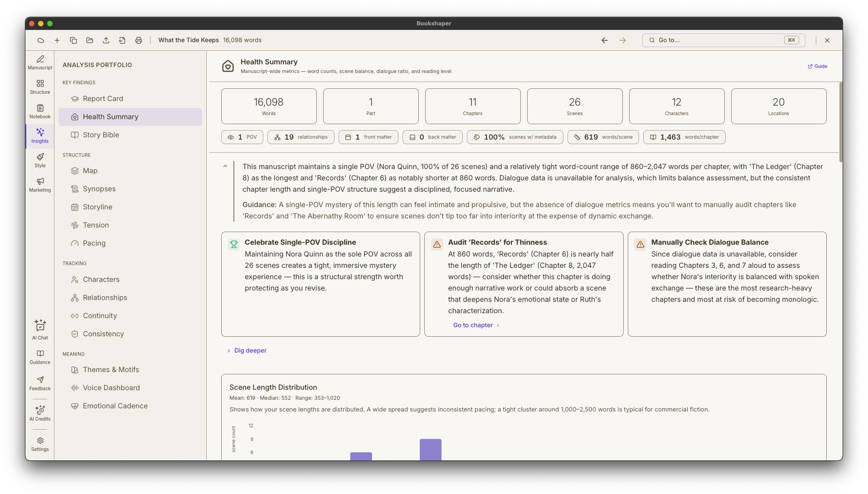Viewport: 868px width, 494px height.
Task: Click the manuscript title What the Tide Keeps
Action: (189, 40)
